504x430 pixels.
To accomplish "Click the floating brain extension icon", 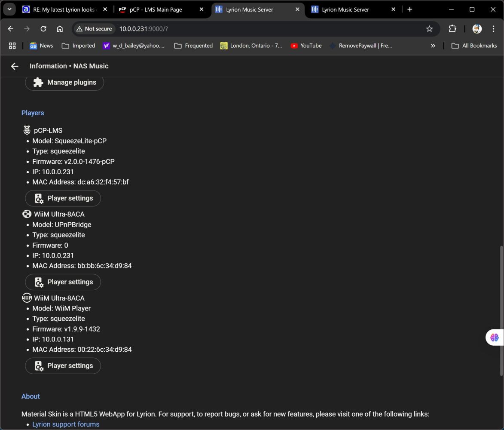I will (x=495, y=338).
